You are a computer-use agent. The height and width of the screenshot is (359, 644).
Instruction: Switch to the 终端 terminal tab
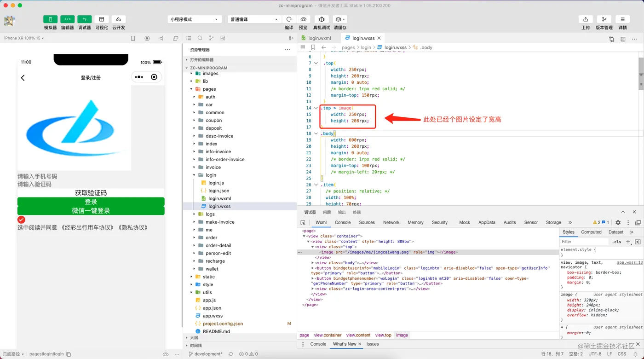[x=356, y=212]
